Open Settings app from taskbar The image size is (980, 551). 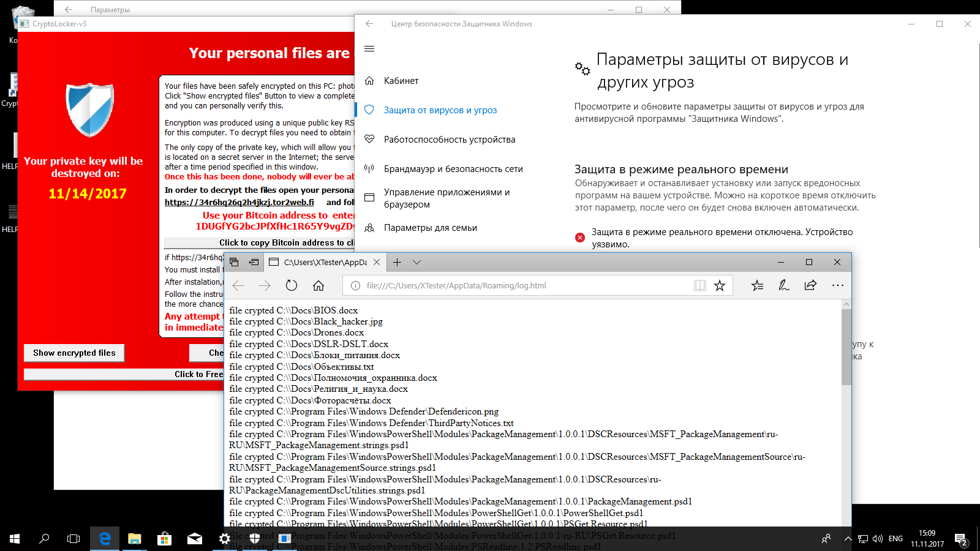coord(224,539)
